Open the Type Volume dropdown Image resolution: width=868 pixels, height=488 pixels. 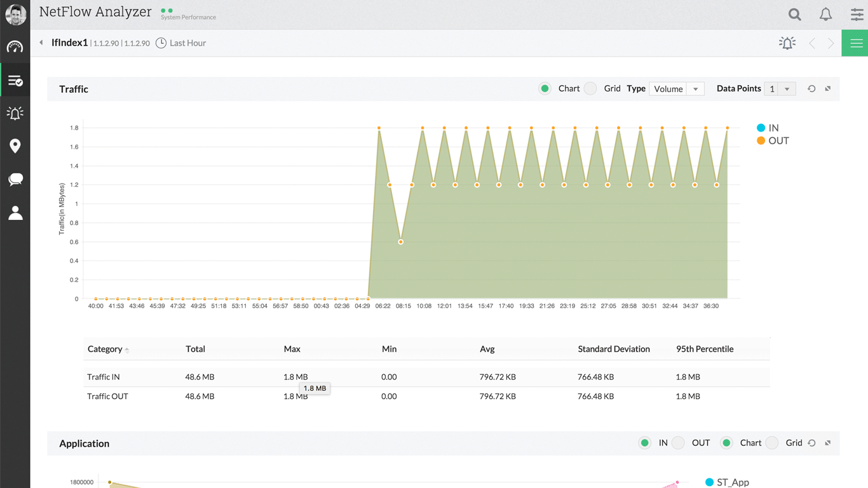pyautogui.click(x=676, y=89)
